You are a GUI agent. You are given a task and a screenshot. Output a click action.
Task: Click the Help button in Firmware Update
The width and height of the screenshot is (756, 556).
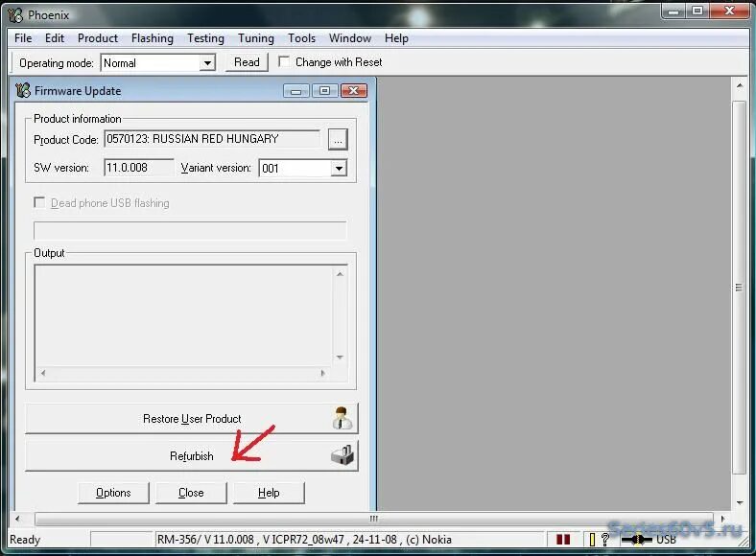tap(269, 493)
